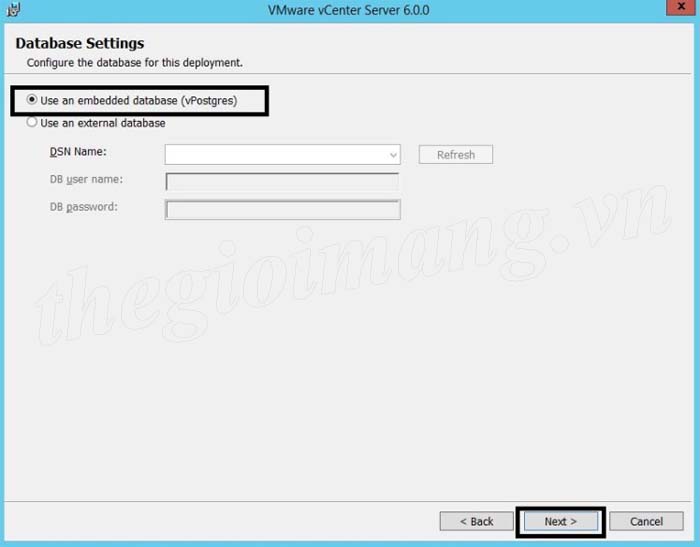
Task: Click the VMware installer title bar icon
Action: tap(13, 9)
